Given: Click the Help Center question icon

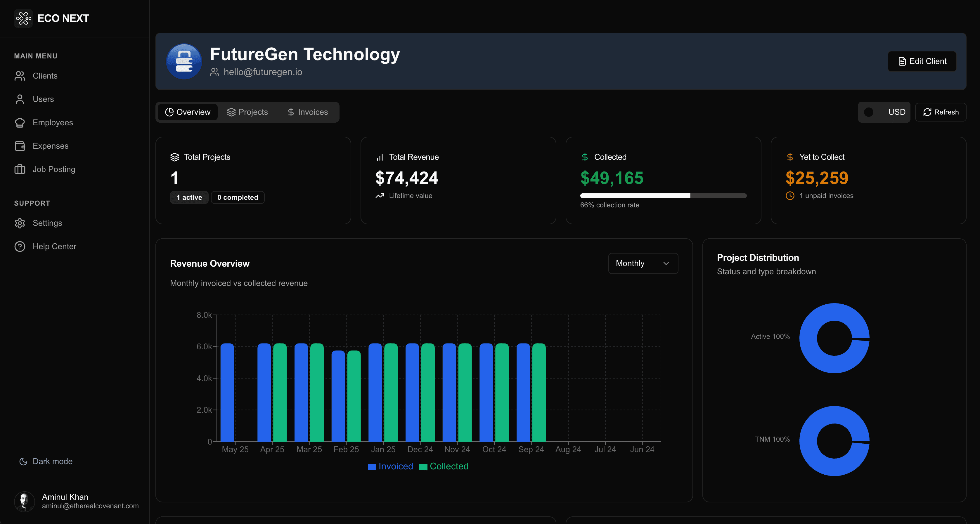Looking at the screenshot, I should coord(20,247).
